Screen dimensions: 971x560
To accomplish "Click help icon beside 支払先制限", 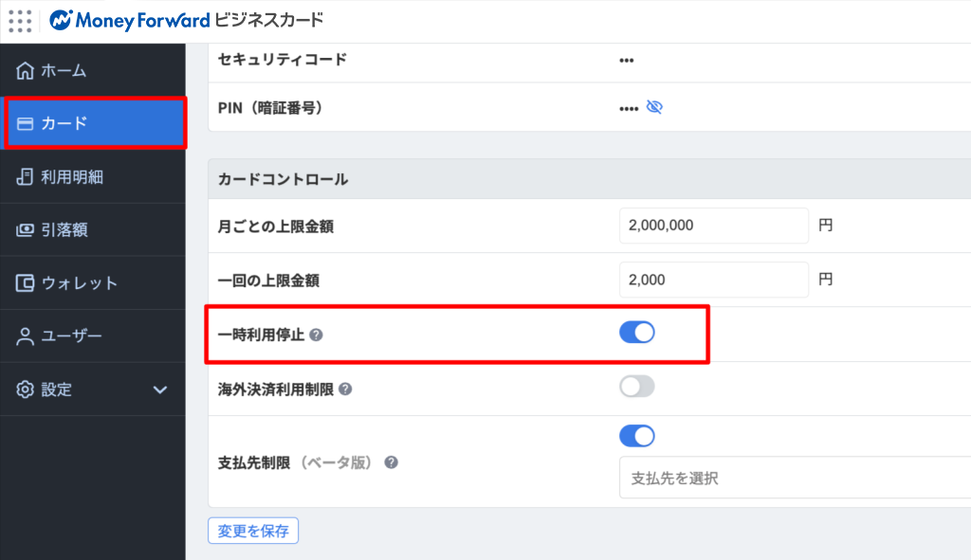I will pos(391,462).
